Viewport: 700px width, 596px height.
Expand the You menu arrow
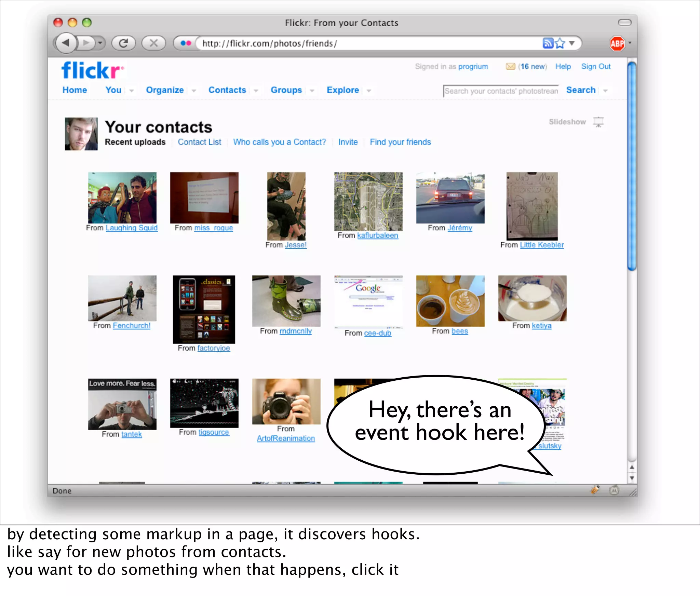click(131, 91)
